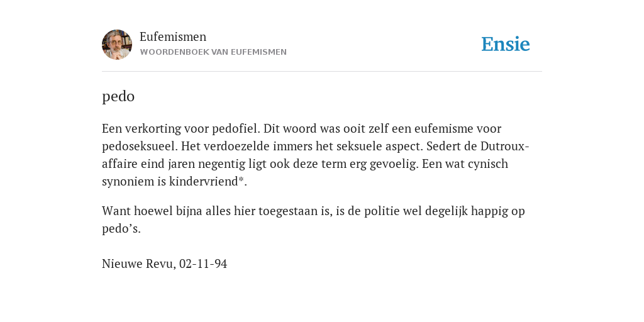Click the author's round profile photo
Image resolution: width=644 pixels, height=322 pixels.
coord(117,45)
